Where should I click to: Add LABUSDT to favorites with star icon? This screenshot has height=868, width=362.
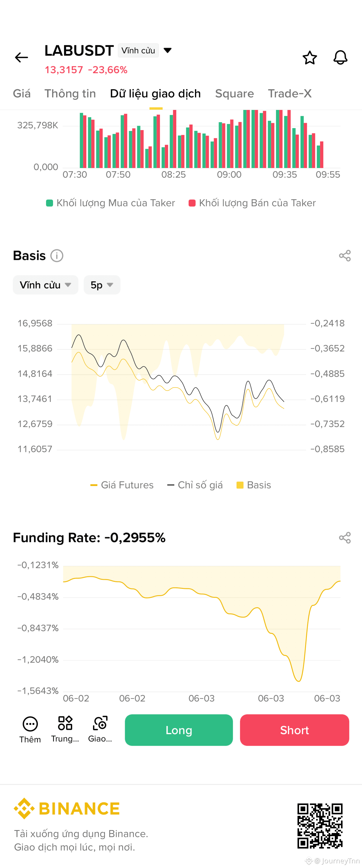(x=310, y=58)
